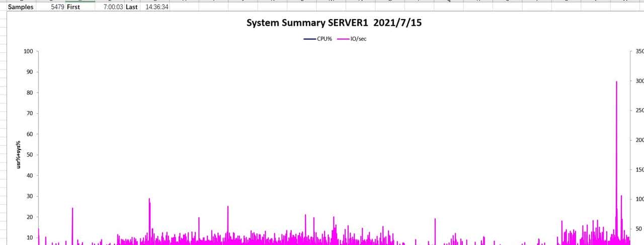Select the Samples label cell

coord(21,7)
